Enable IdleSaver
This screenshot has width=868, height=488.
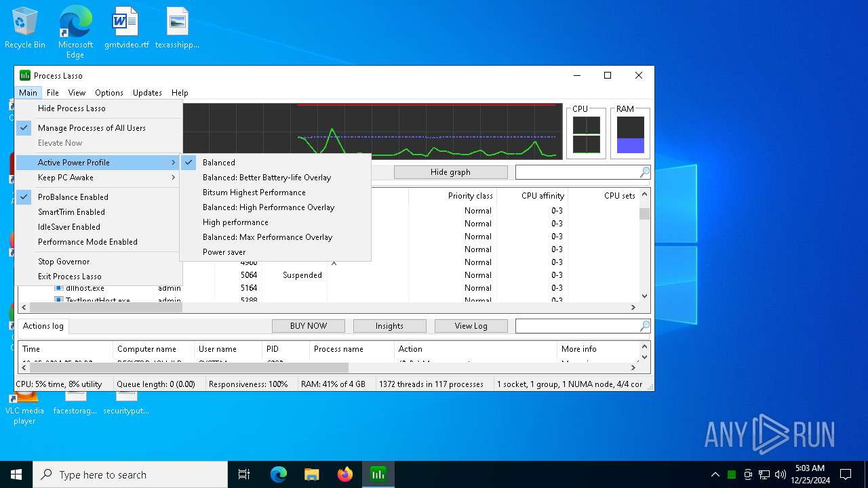point(99,227)
